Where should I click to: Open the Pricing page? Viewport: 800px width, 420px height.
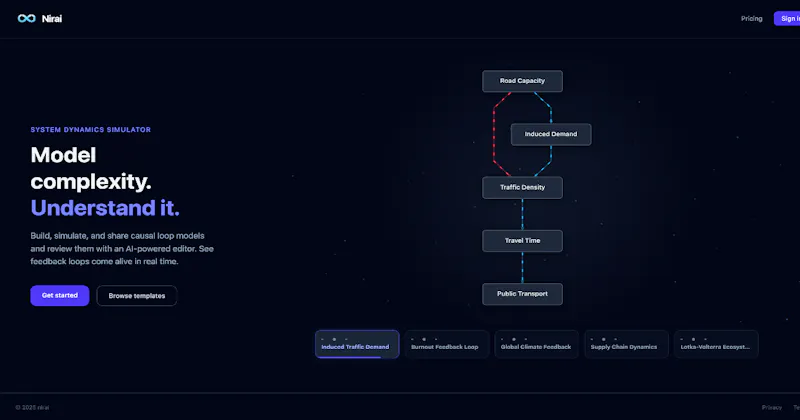752,18
